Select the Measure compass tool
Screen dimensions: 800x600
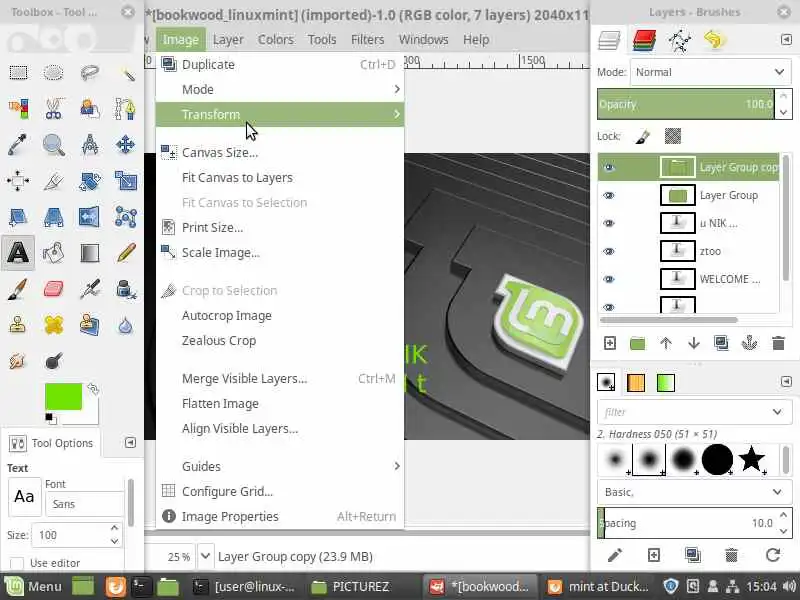[x=90, y=145]
